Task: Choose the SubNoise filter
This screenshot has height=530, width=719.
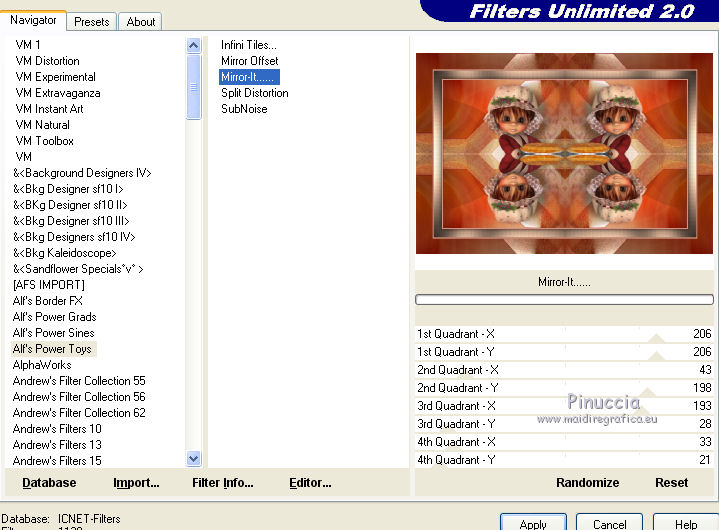Action: click(x=244, y=109)
